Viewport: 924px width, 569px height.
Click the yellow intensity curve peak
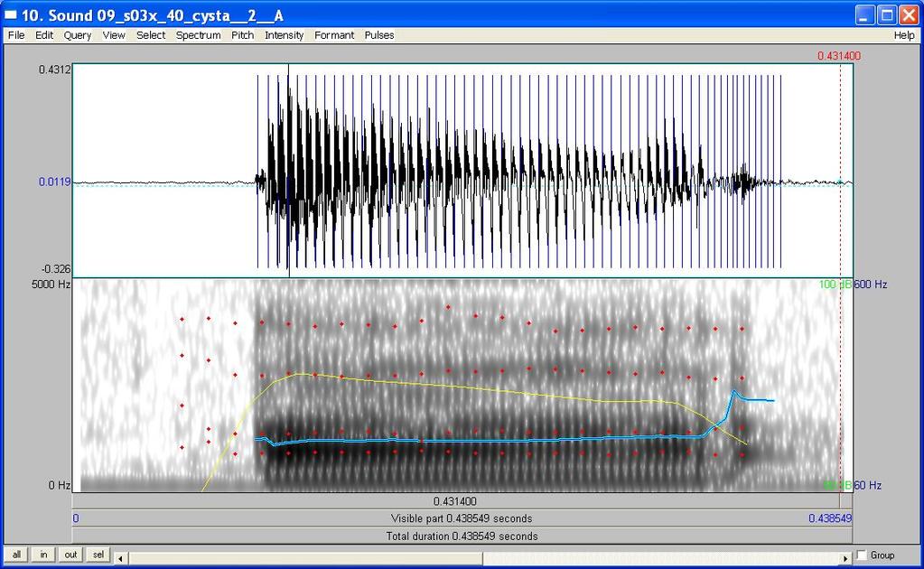coord(301,373)
